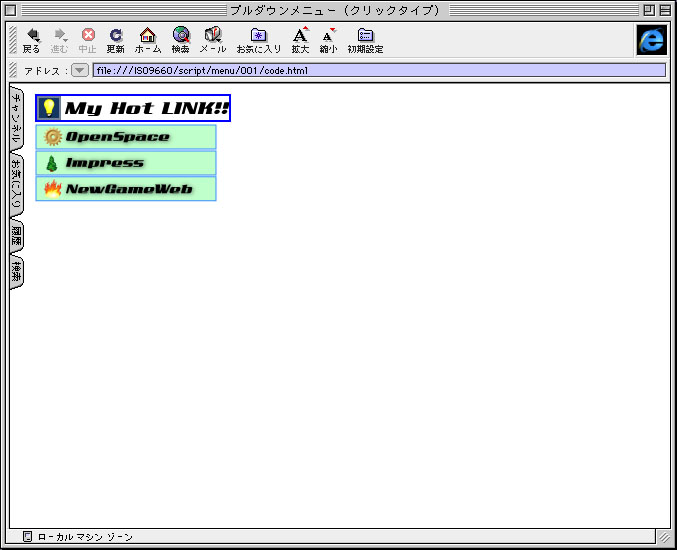Shrink text with the 縮小 button
Image resolution: width=677 pixels, height=550 pixels.
click(x=328, y=41)
